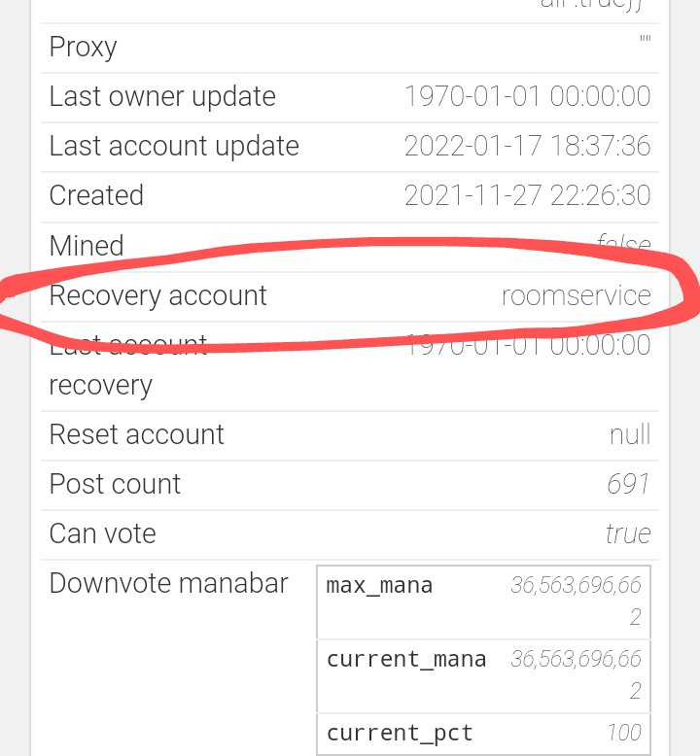Image resolution: width=700 pixels, height=756 pixels.
Task: Select the Created label
Action: 96,195
